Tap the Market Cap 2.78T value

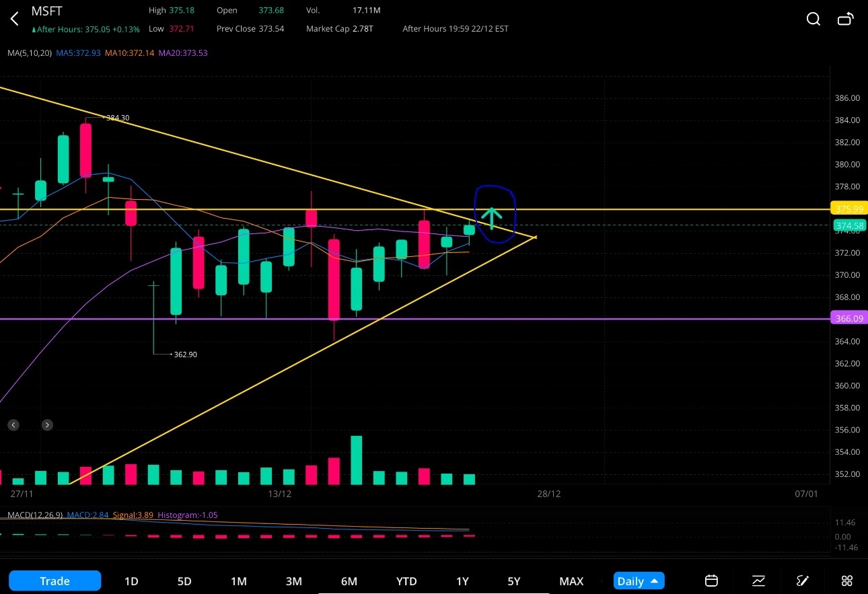340,29
